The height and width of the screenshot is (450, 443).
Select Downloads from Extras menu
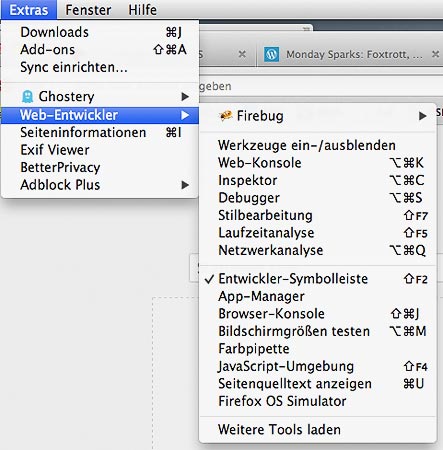tap(100, 32)
